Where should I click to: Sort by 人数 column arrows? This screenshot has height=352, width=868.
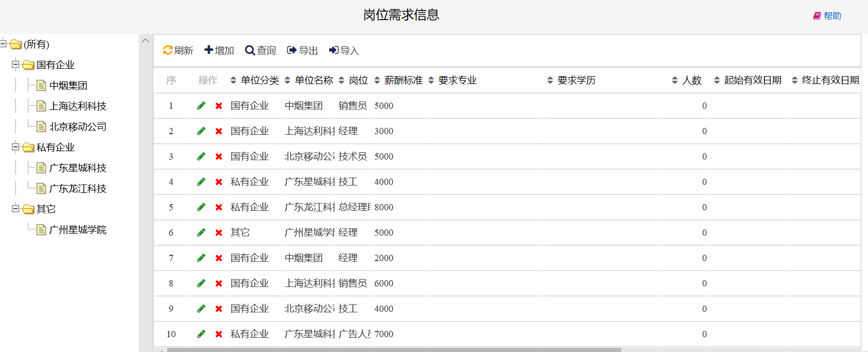tap(675, 80)
